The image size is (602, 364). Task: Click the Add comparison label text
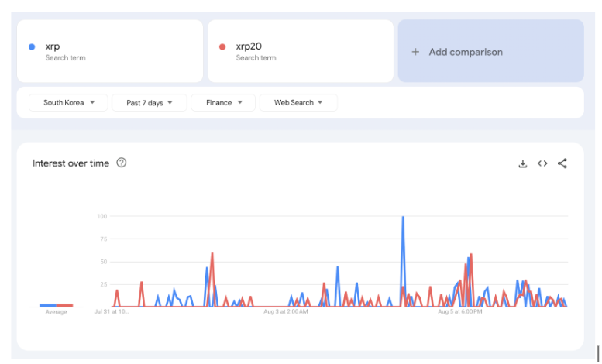pyautogui.click(x=466, y=52)
